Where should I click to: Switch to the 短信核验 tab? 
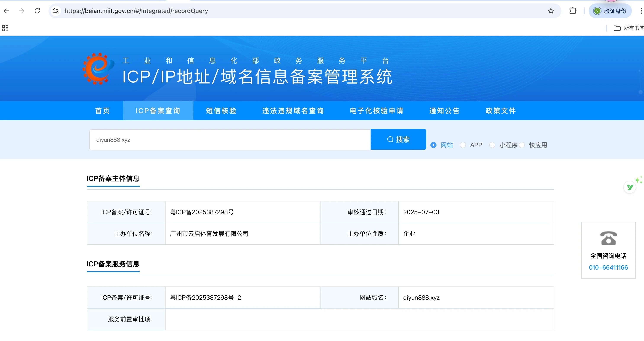click(x=221, y=111)
